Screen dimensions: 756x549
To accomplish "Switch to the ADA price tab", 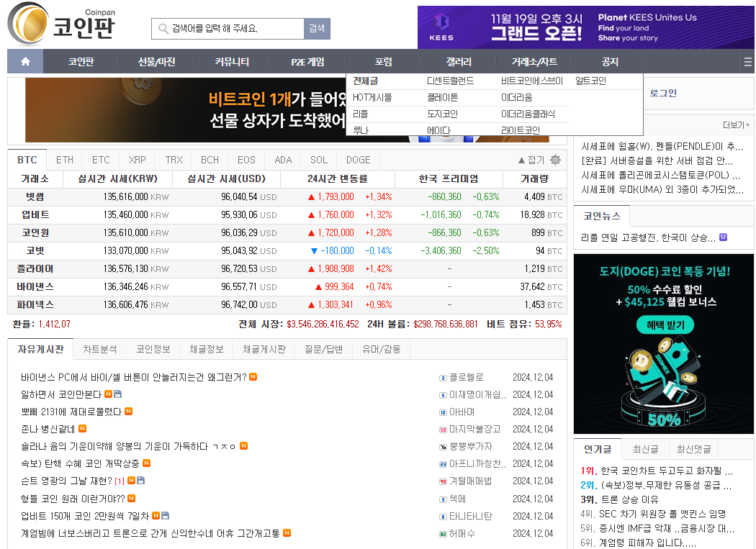I will (283, 160).
